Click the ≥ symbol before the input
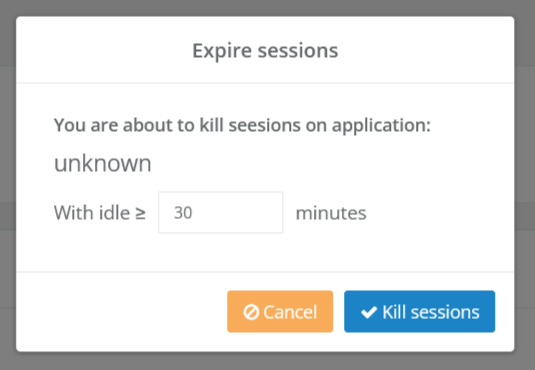The width and height of the screenshot is (535, 370). point(141,213)
